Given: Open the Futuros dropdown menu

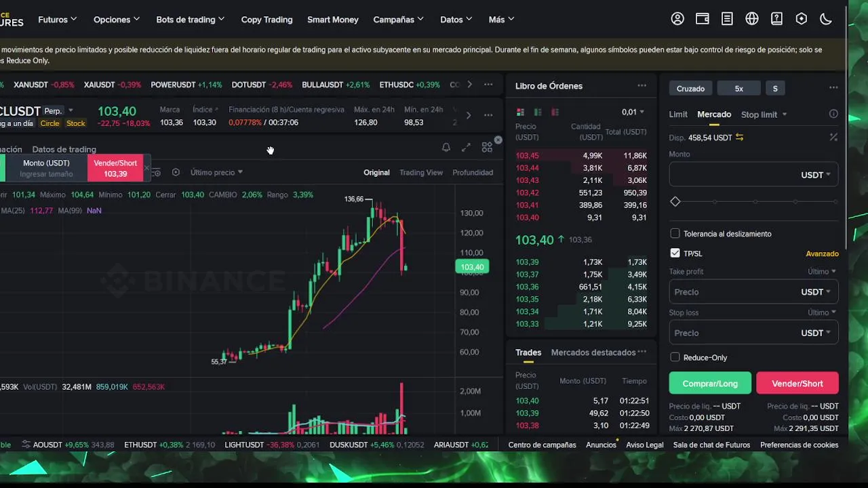Looking at the screenshot, I should tap(58, 20).
